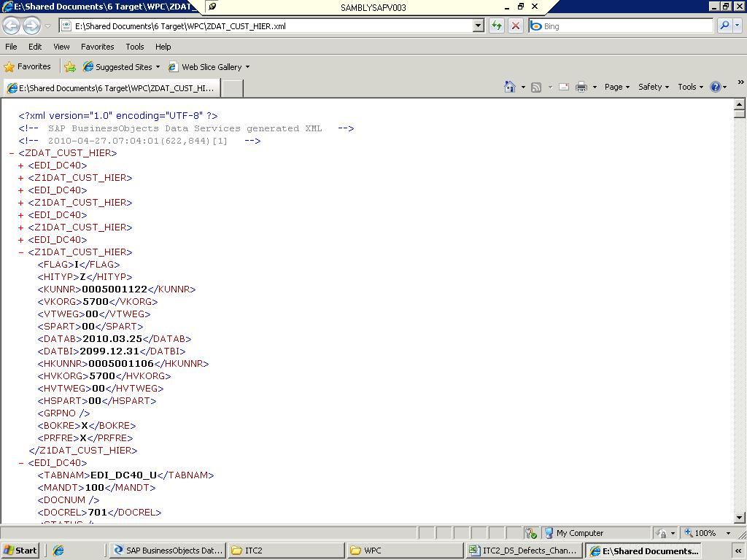Open the Tools command bar menu
The image size is (747, 560).
coord(690,87)
